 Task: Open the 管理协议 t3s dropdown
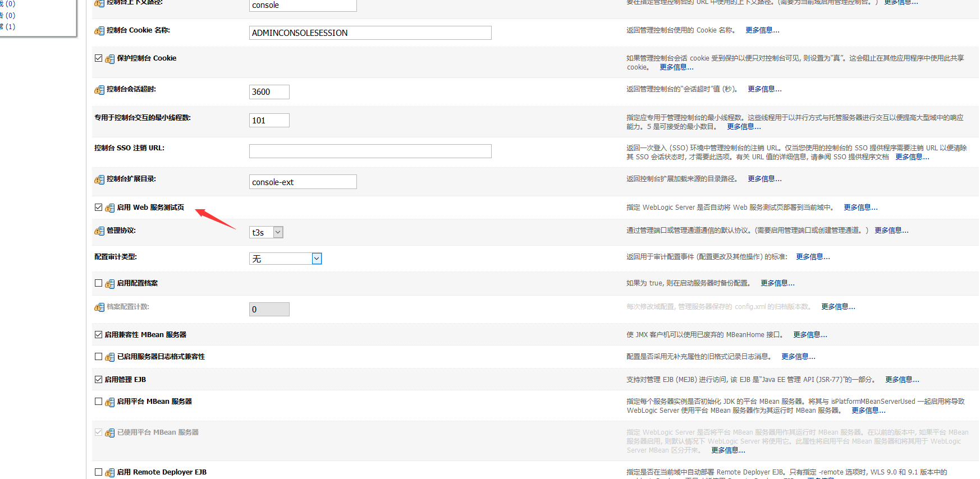(266, 232)
